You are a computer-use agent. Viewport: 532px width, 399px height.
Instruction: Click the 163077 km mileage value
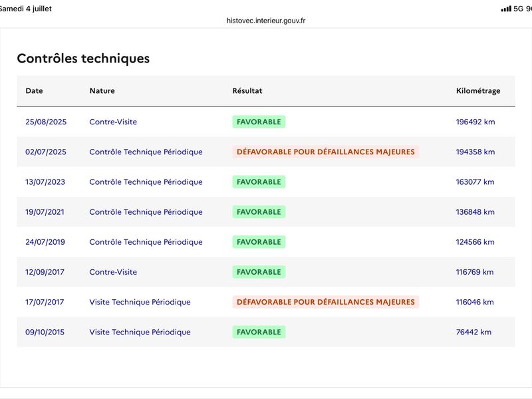[x=475, y=182]
